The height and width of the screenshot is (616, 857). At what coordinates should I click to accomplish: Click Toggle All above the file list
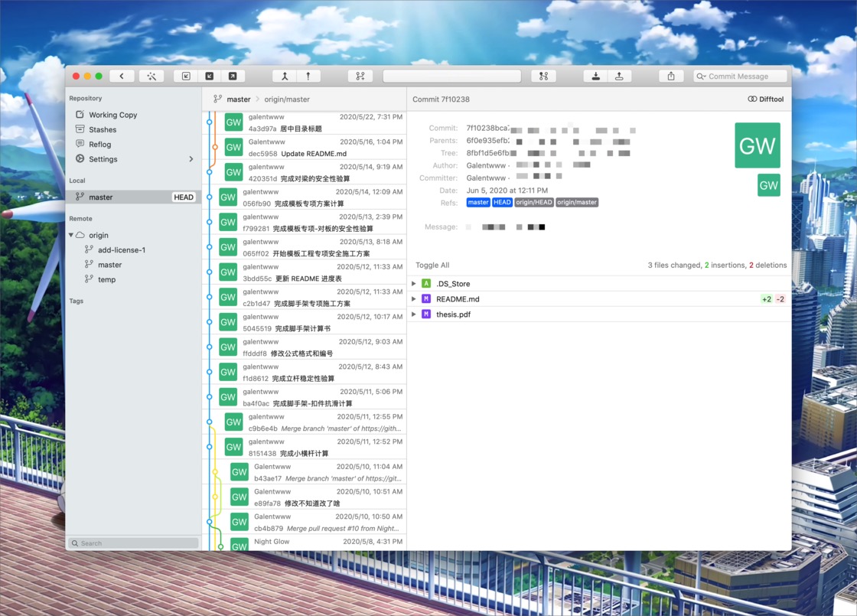(x=432, y=265)
